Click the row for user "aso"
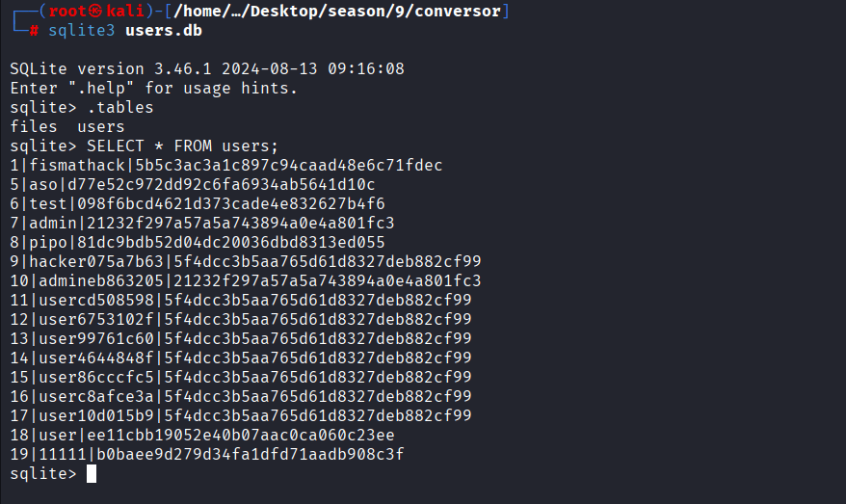Viewport: 846px width, 504px height. [x=193, y=184]
